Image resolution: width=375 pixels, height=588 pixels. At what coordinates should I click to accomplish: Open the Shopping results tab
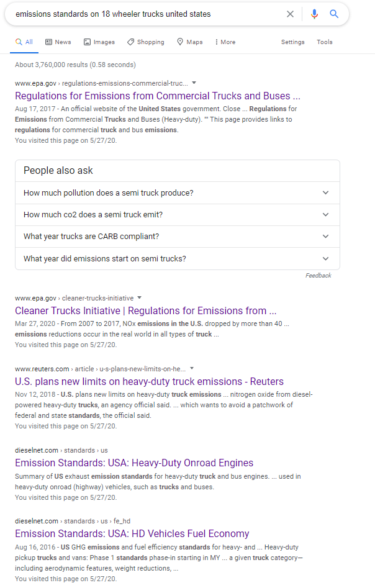(146, 42)
